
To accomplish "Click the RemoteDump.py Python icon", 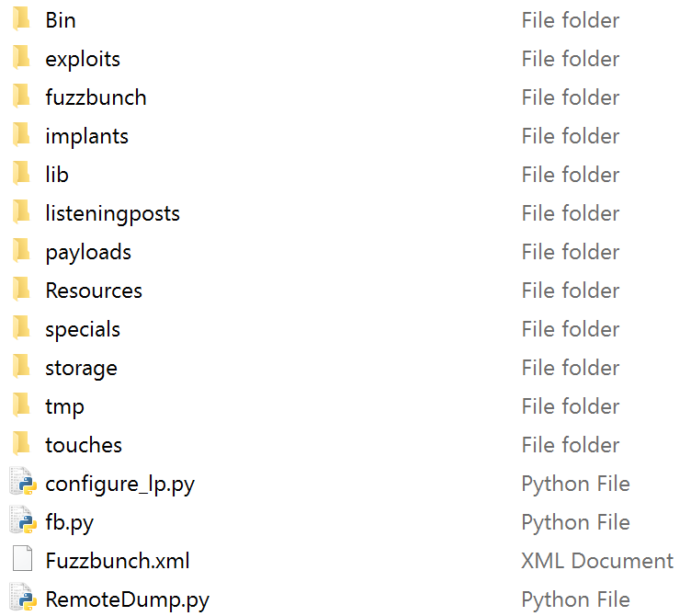I will point(22,598).
